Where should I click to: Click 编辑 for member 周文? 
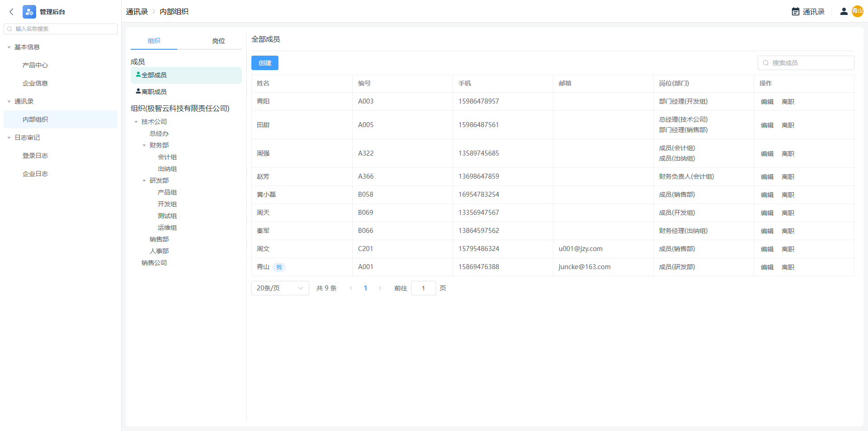pos(767,249)
